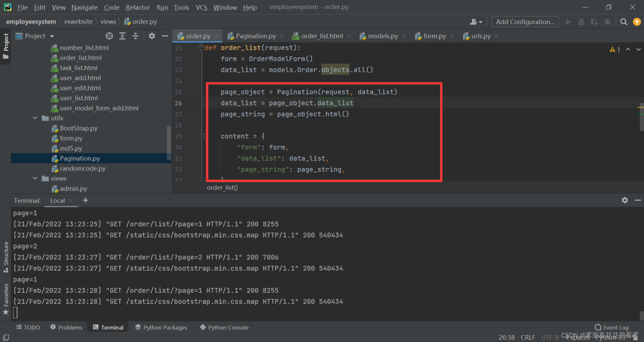Open the VCS menu

tap(201, 8)
